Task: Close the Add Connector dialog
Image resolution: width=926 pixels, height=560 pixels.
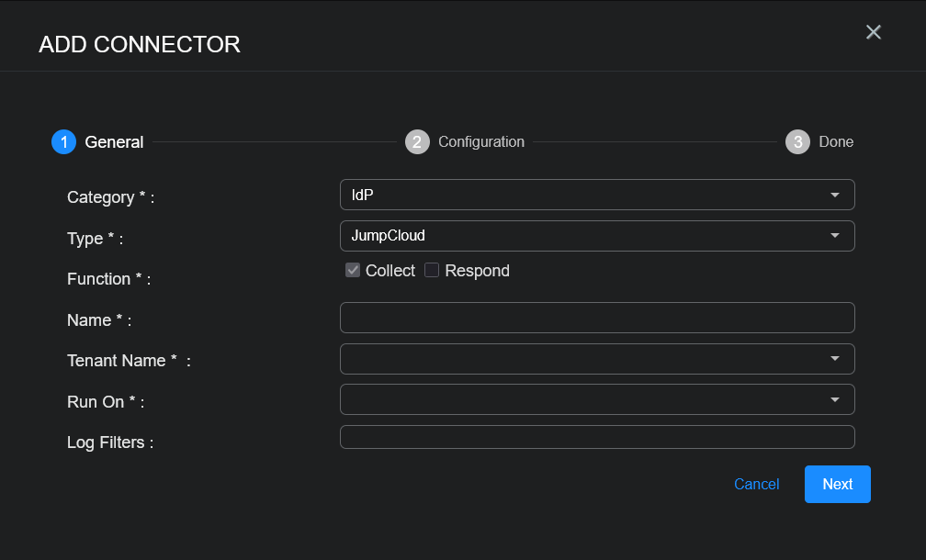Action: click(874, 32)
